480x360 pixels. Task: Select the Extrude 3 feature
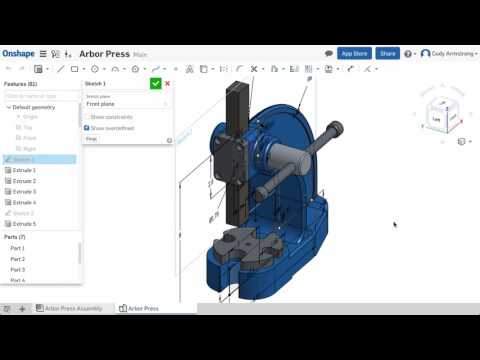pyautogui.click(x=21, y=192)
